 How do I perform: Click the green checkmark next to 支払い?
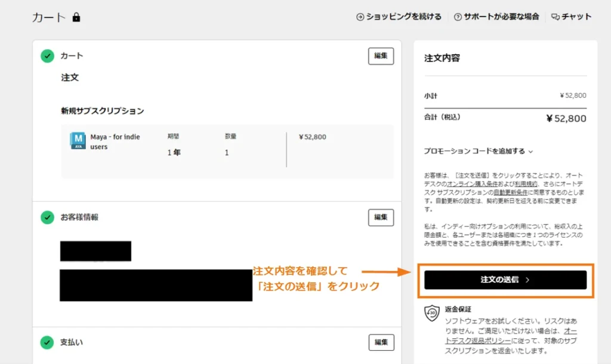47,343
